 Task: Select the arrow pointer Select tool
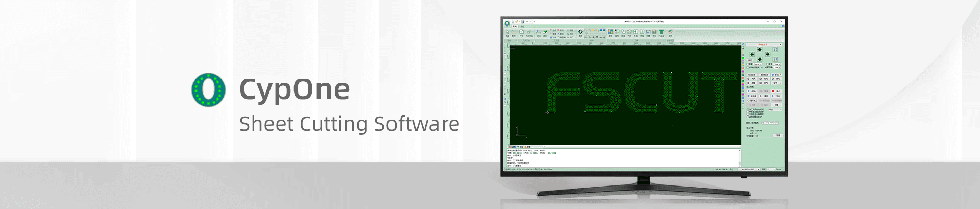click(x=507, y=33)
